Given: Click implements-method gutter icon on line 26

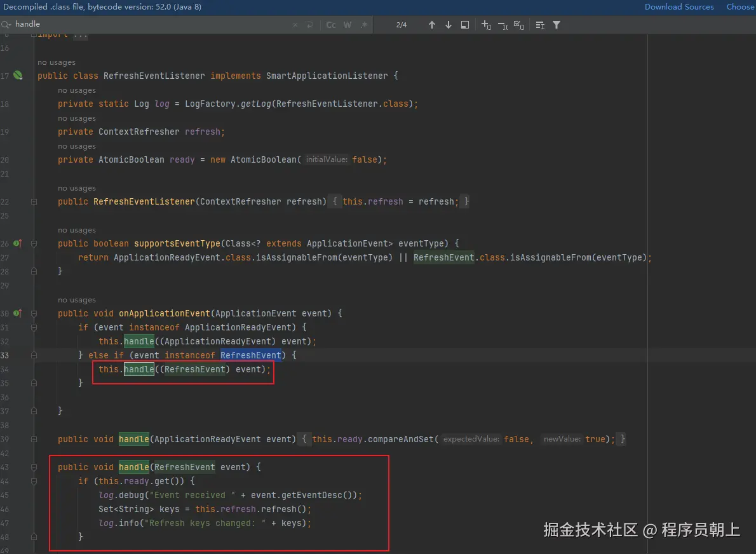Looking at the screenshot, I should [x=17, y=243].
